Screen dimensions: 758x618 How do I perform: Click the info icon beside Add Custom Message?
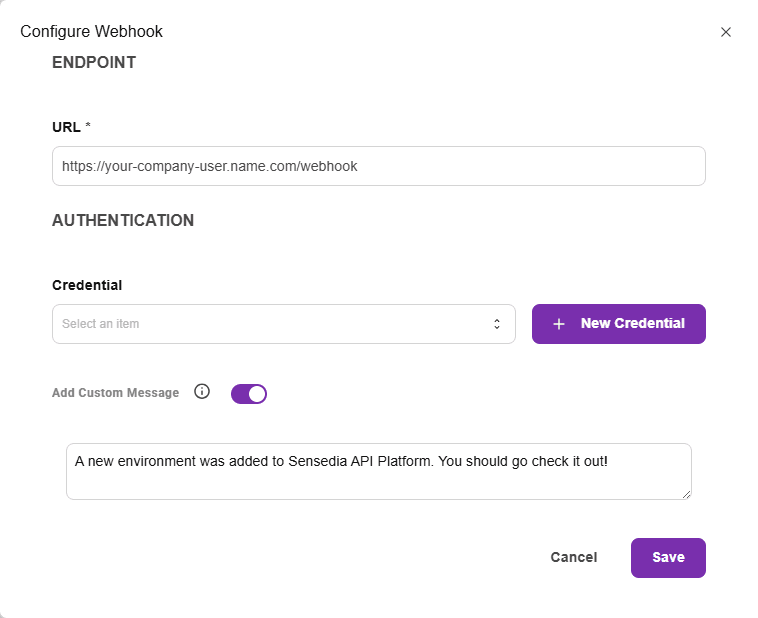tap(202, 391)
